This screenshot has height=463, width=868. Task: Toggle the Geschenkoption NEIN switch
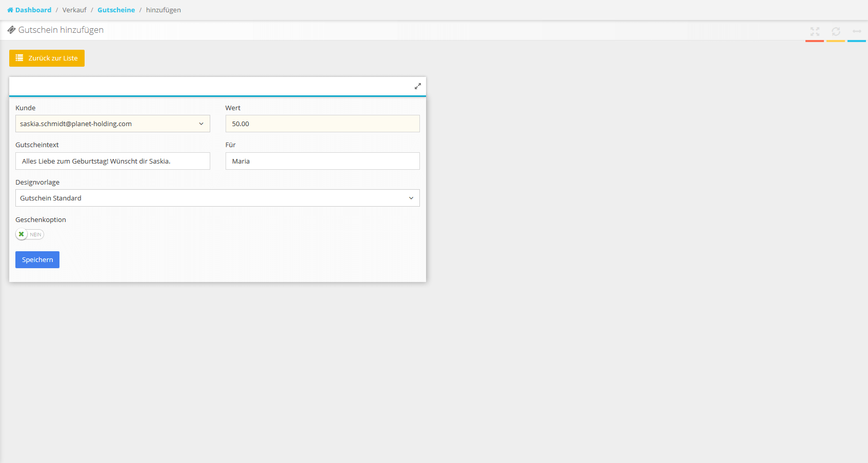tap(30, 234)
